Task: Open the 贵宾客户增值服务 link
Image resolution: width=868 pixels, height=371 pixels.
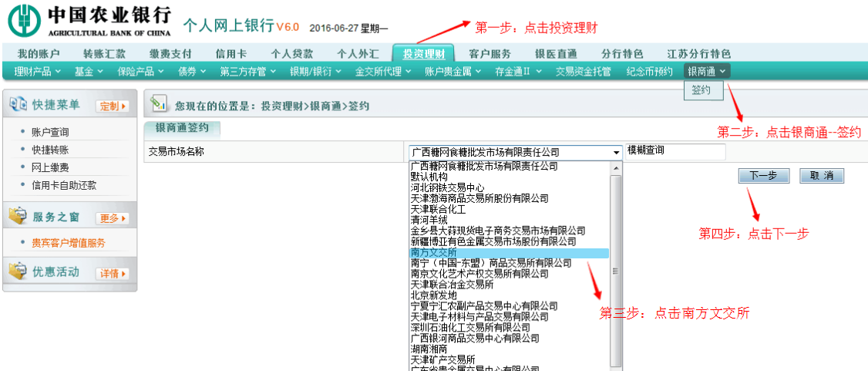Action: click(69, 242)
